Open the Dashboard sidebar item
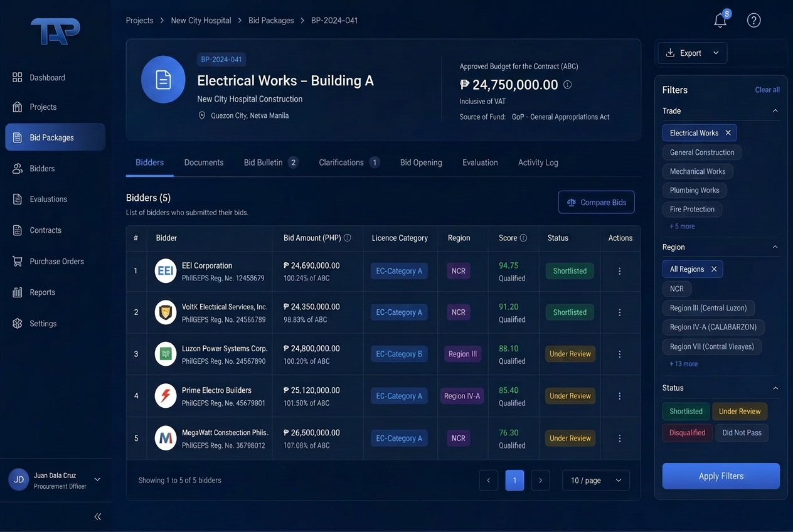 click(x=55, y=78)
